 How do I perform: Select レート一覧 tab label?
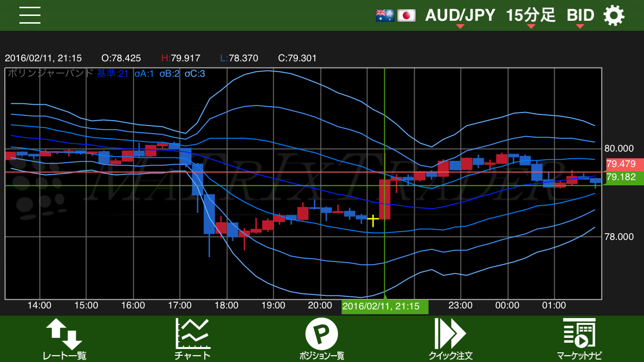click(64, 356)
